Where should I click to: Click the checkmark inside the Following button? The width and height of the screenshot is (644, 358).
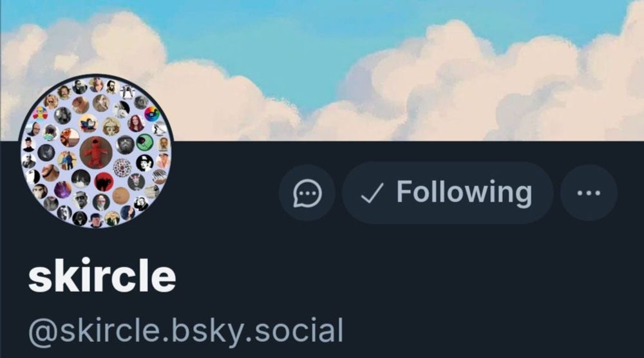[372, 193]
